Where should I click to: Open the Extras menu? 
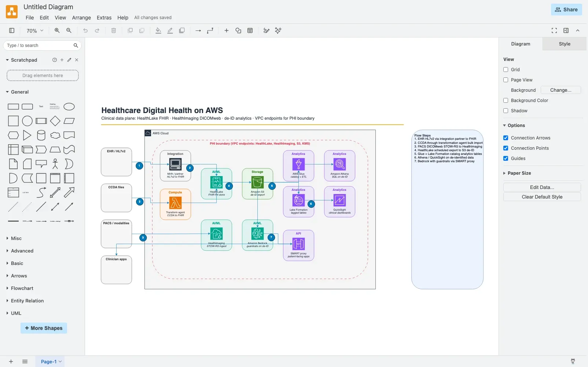point(104,18)
